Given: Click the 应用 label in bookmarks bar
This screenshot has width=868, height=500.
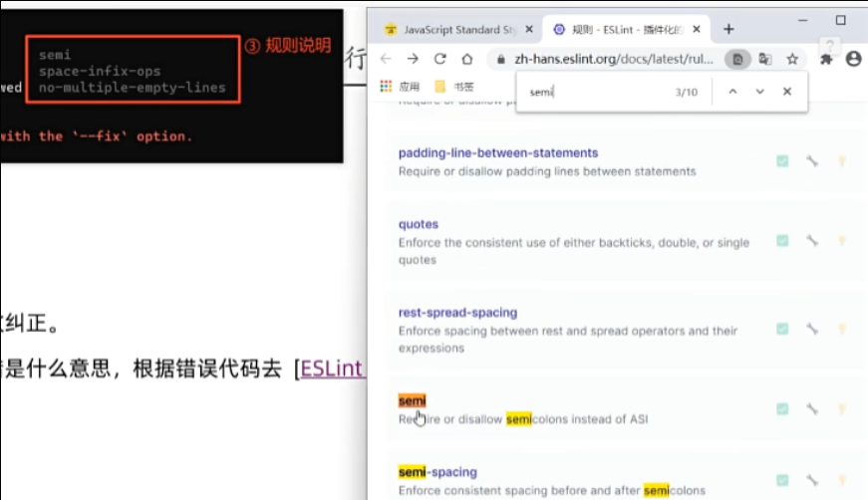Looking at the screenshot, I should [410, 87].
